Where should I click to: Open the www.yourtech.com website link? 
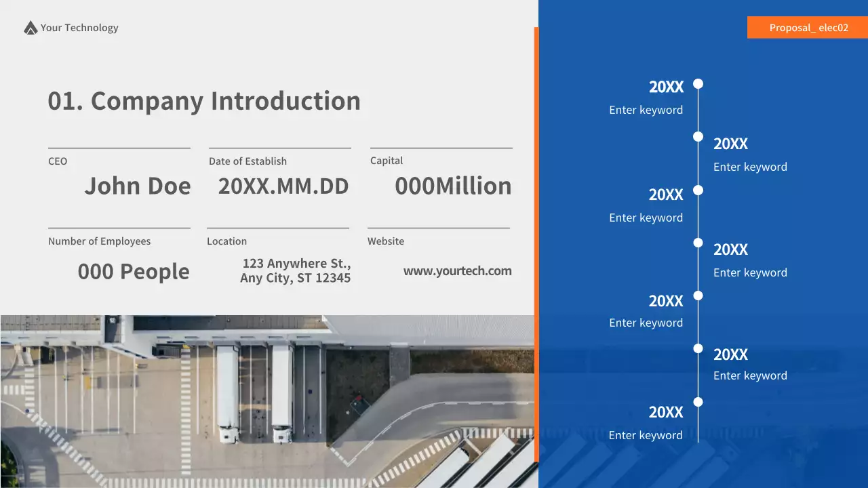(x=458, y=270)
